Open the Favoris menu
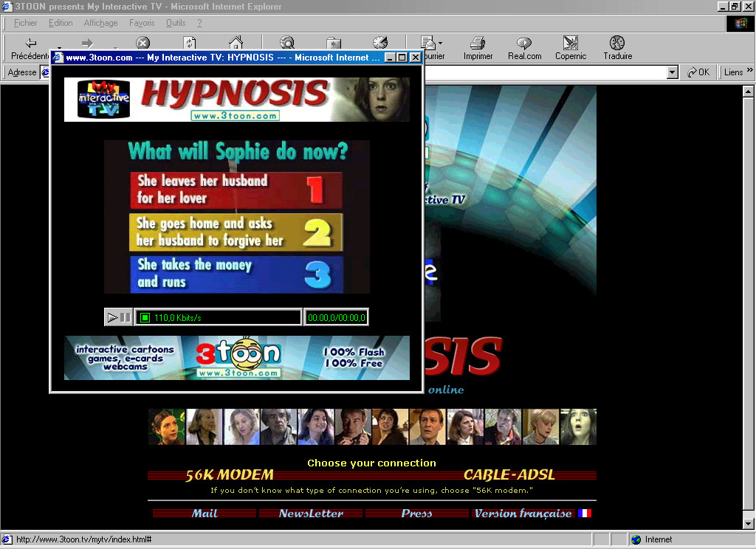756x549 pixels. coord(142,23)
